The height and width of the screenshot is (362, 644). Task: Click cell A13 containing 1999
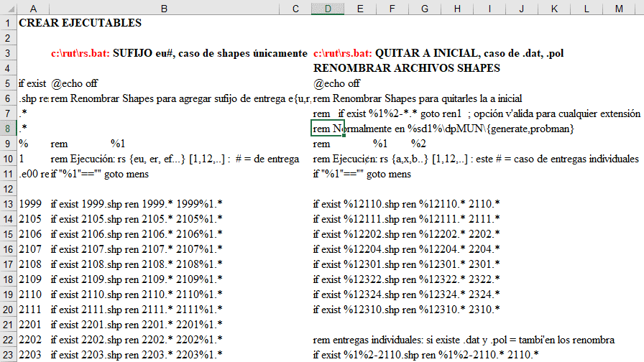click(30, 204)
